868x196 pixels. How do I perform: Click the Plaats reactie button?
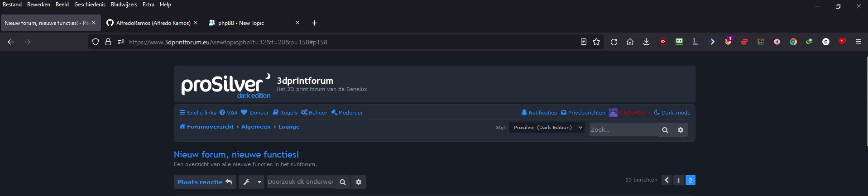pyautogui.click(x=205, y=182)
